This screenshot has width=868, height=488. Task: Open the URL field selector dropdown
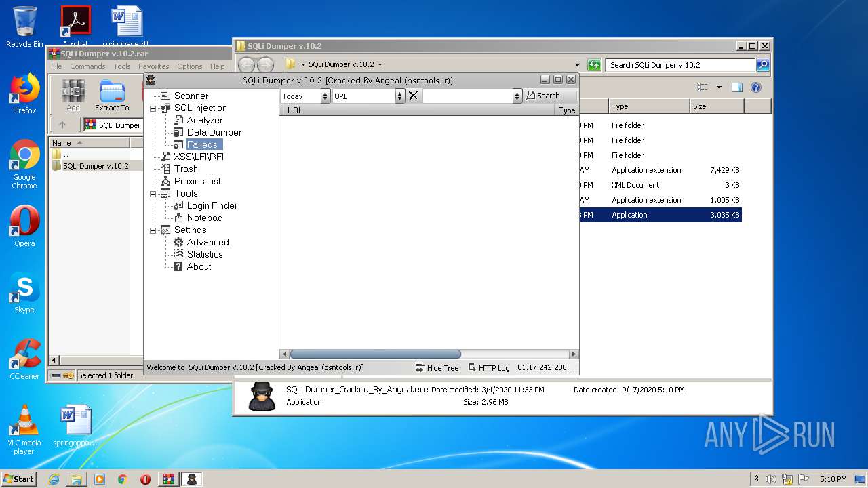[x=400, y=96]
